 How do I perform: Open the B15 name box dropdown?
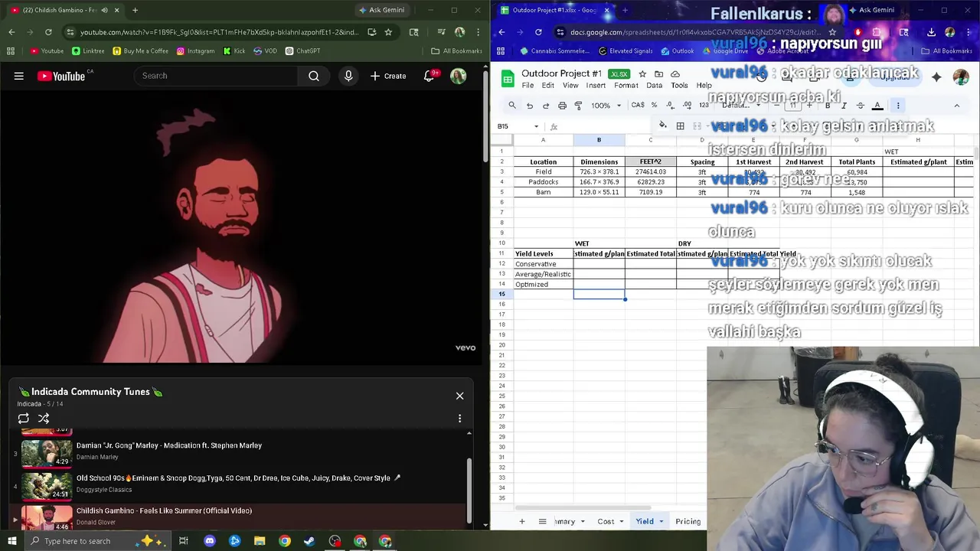536,126
